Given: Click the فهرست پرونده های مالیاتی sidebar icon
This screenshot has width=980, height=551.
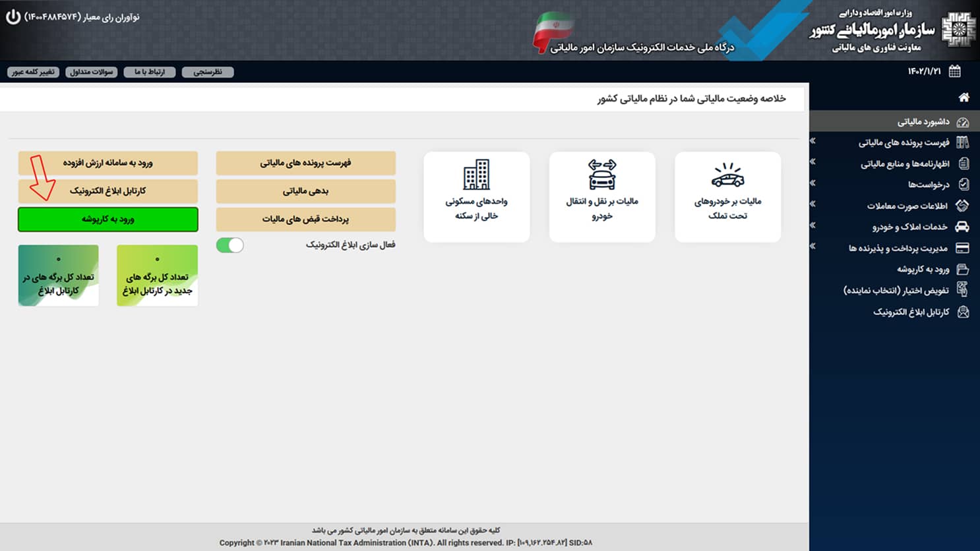Looking at the screenshot, I should click(963, 142).
